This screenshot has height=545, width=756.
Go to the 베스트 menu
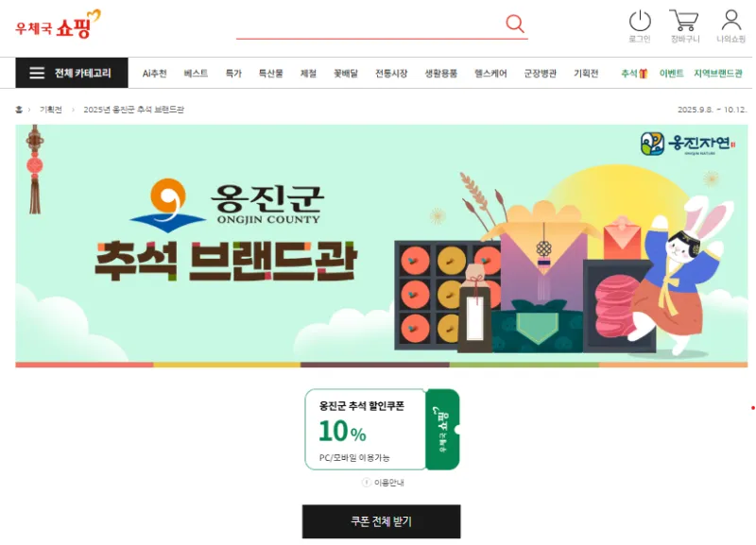pyautogui.click(x=196, y=74)
